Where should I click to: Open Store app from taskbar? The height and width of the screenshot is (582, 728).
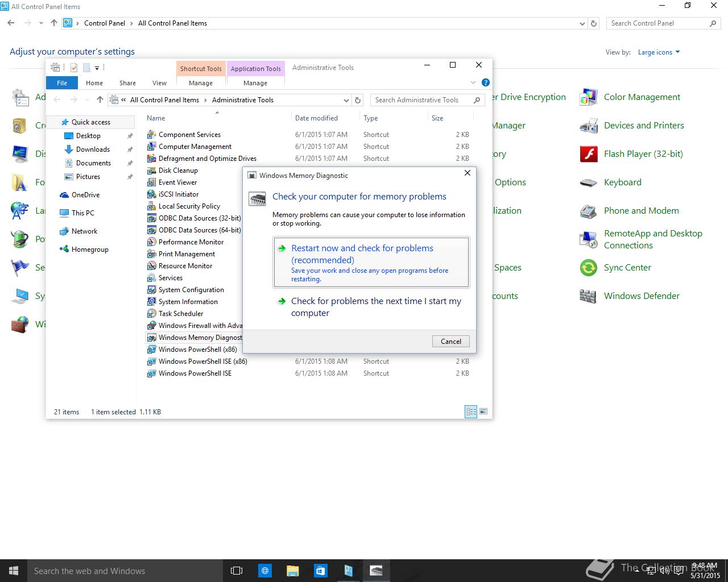(320, 571)
